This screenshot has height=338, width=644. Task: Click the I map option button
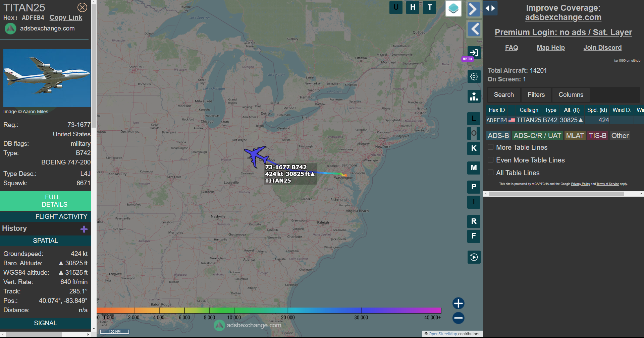[x=474, y=202]
